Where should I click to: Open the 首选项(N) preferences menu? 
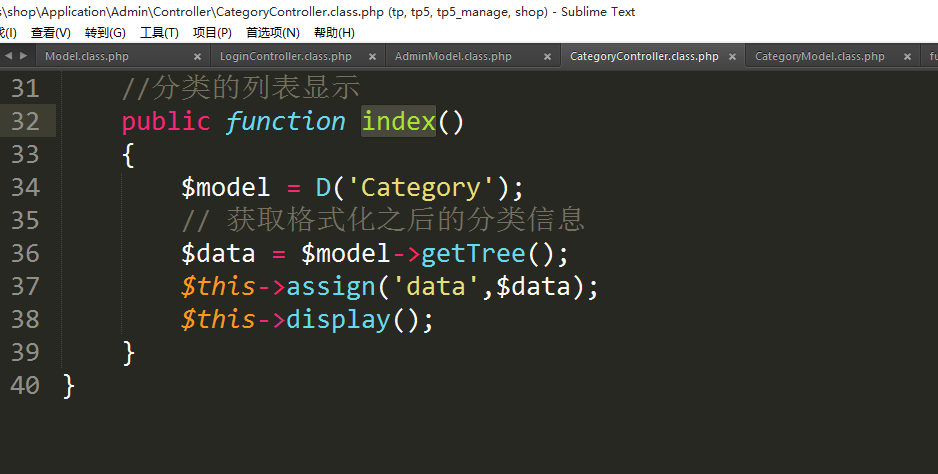[272, 32]
